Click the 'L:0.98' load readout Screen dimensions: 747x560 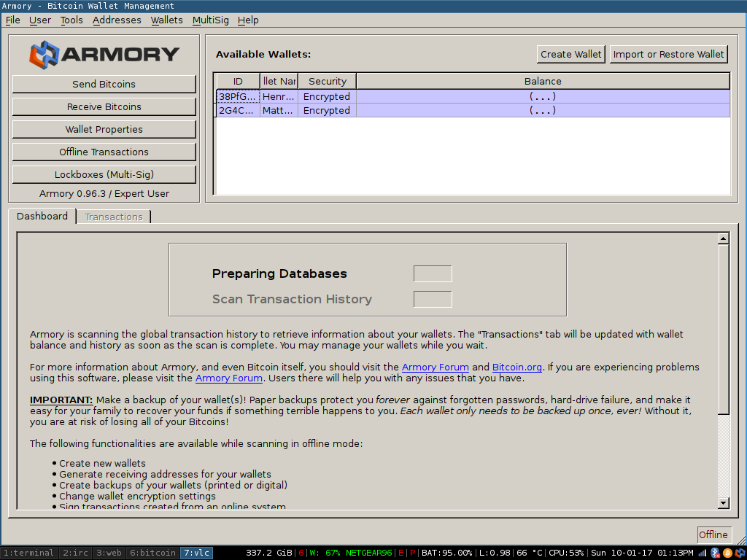[x=495, y=553]
